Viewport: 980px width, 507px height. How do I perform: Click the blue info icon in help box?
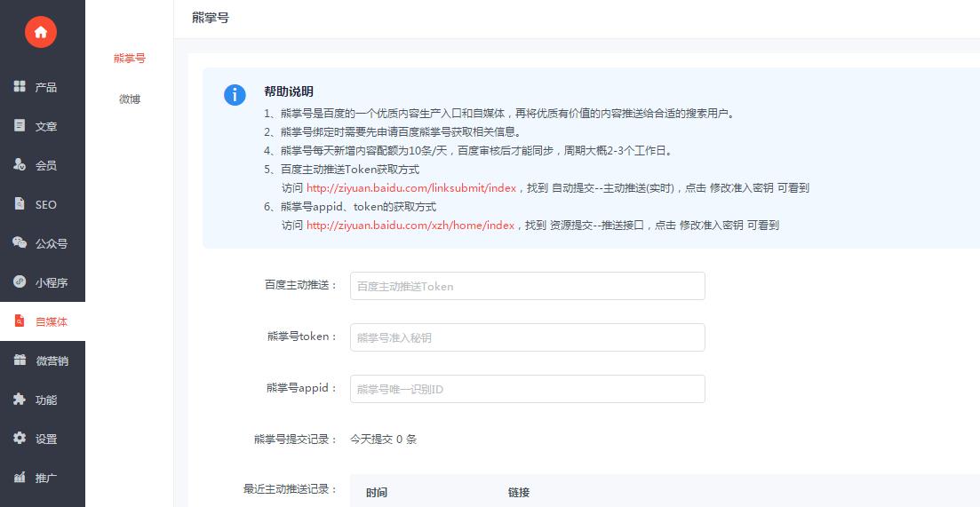235,95
